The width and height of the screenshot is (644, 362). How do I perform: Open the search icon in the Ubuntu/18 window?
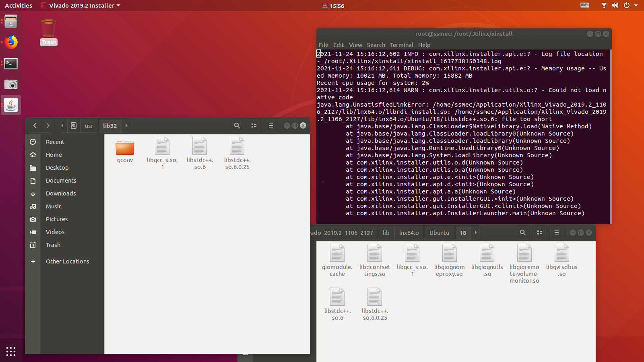pos(522,232)
